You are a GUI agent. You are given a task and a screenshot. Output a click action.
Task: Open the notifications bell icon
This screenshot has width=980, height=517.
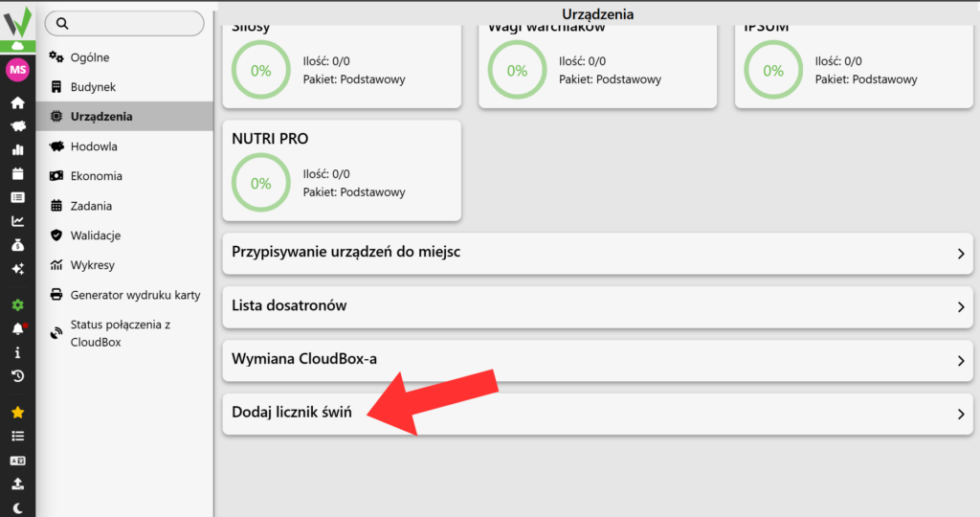17,328
